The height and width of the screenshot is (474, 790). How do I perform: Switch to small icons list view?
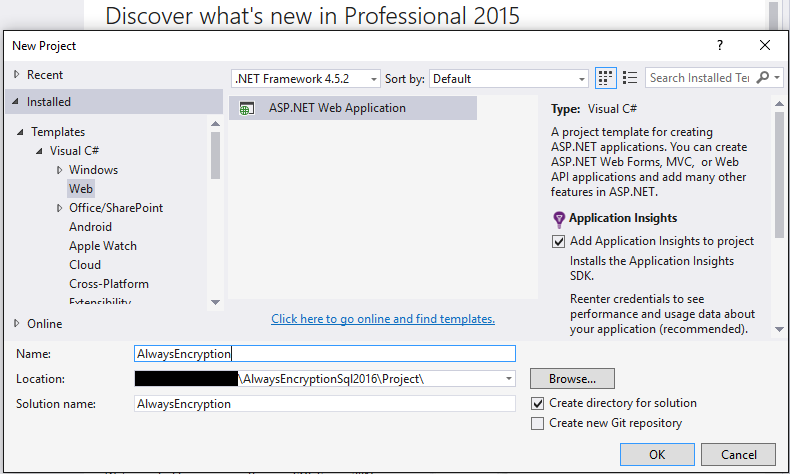click(630, 78)
